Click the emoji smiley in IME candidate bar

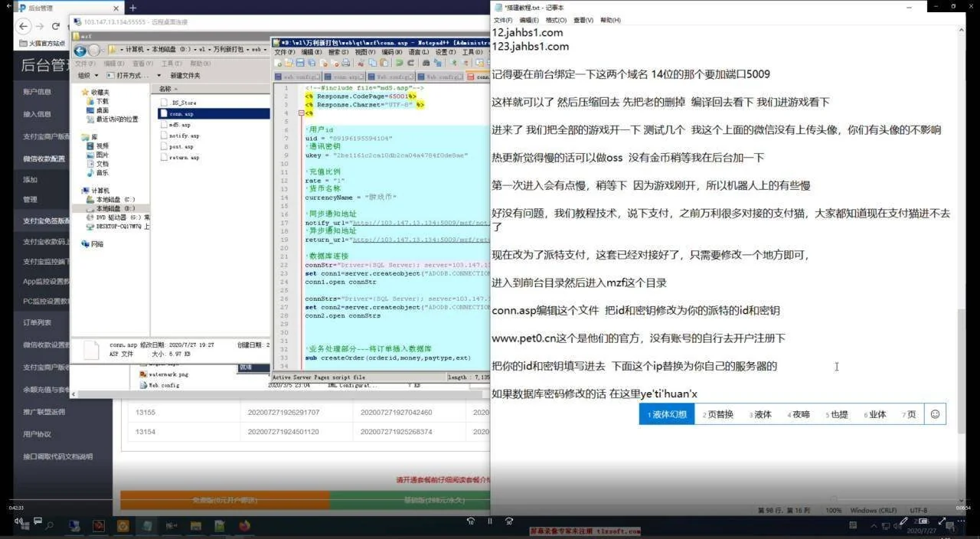pos(935,414)
